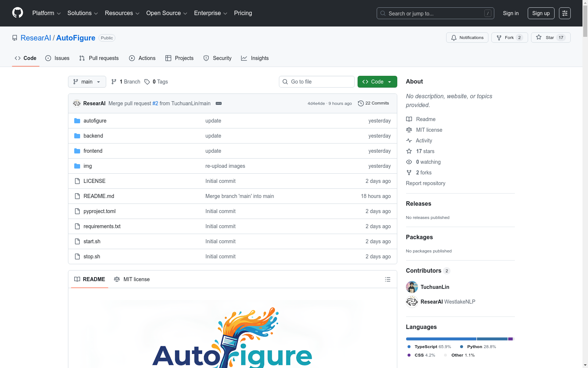Open the global navigation settings icon

point(565,13)
